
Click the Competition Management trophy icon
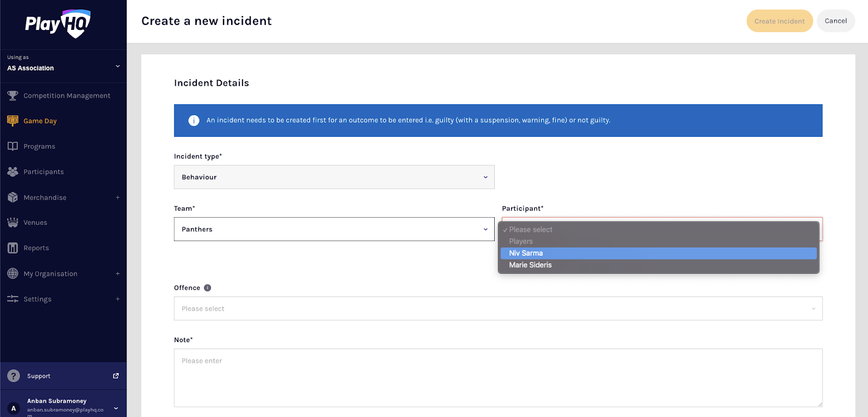[12, 96]
